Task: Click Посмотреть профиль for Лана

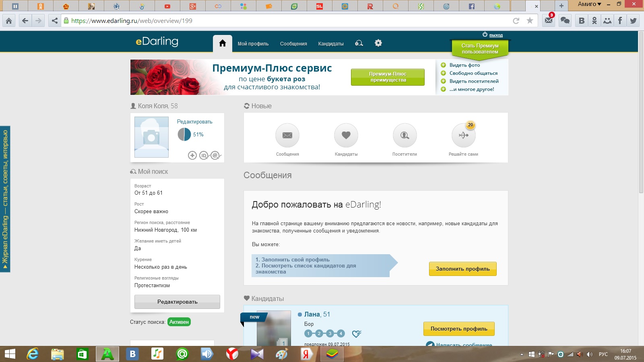Action: (458, 329)
